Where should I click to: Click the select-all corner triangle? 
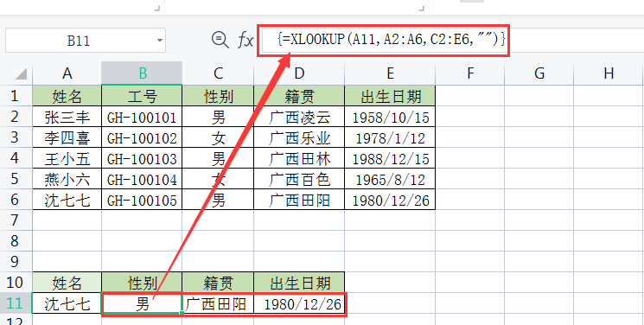click(21, 74)
